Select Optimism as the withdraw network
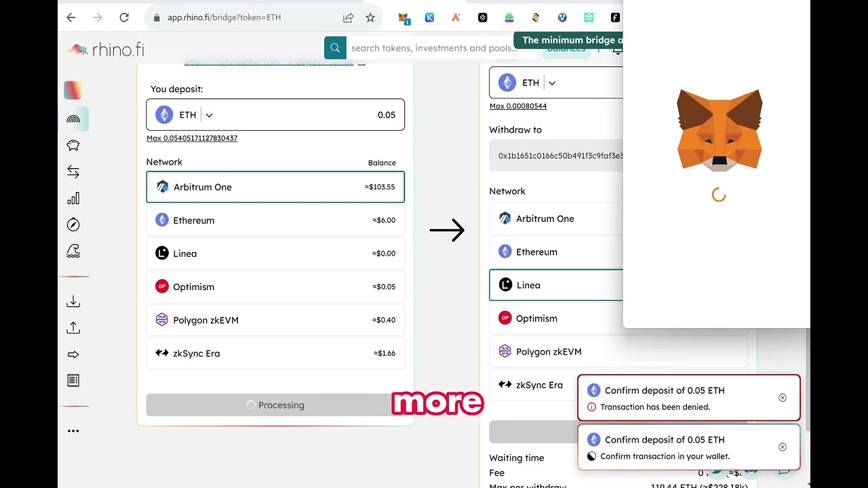The width and height of the screenshot is (868, 488). tap(556, 319)
